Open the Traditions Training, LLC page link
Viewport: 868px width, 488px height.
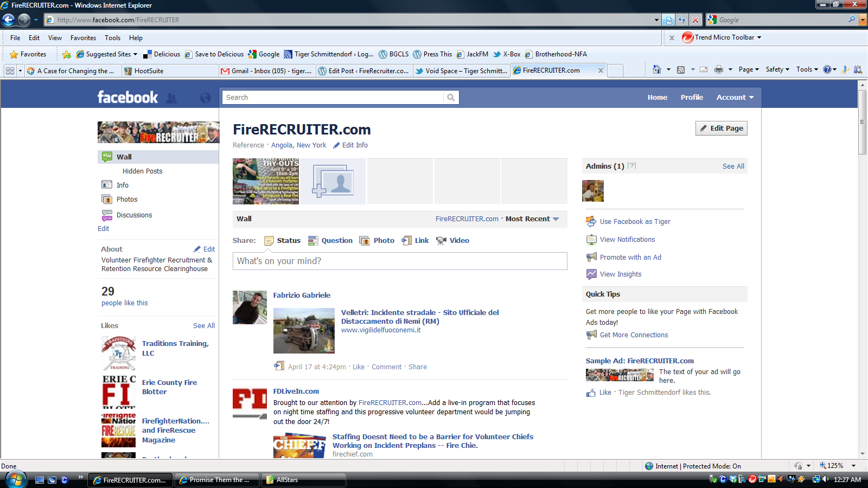coord(175,348)
